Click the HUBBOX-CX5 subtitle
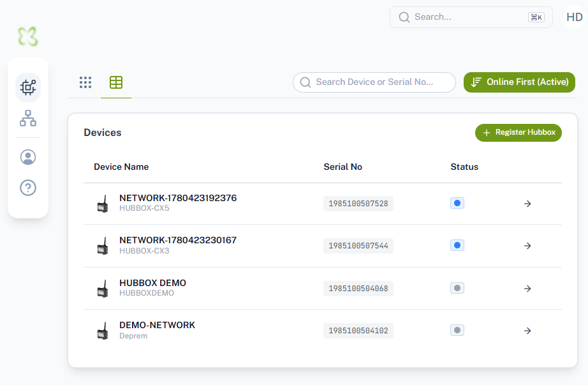Viewport: 588px width, 385px height. click(x=144, y=208)
